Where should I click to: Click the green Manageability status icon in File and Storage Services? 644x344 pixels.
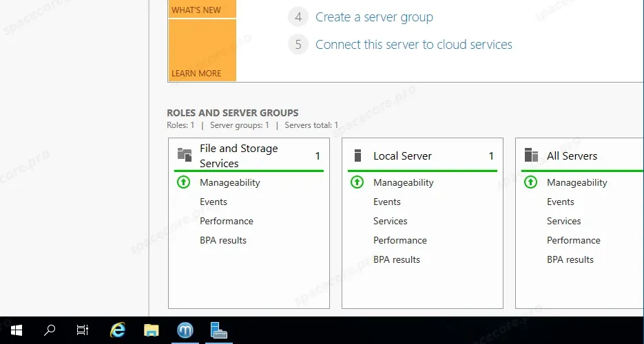click(183, 182)
